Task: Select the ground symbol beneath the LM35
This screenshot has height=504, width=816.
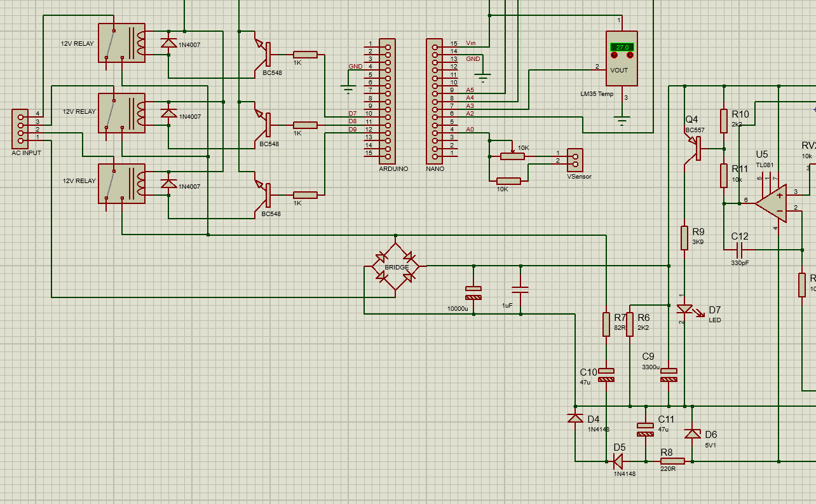Action: point(622,119)
